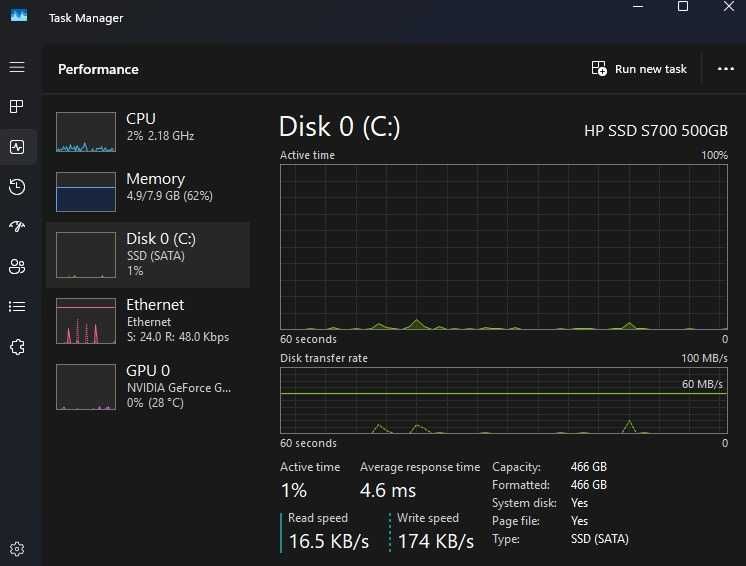
Task: Open the App history icon in sidebar
Action: click(17, 187)
